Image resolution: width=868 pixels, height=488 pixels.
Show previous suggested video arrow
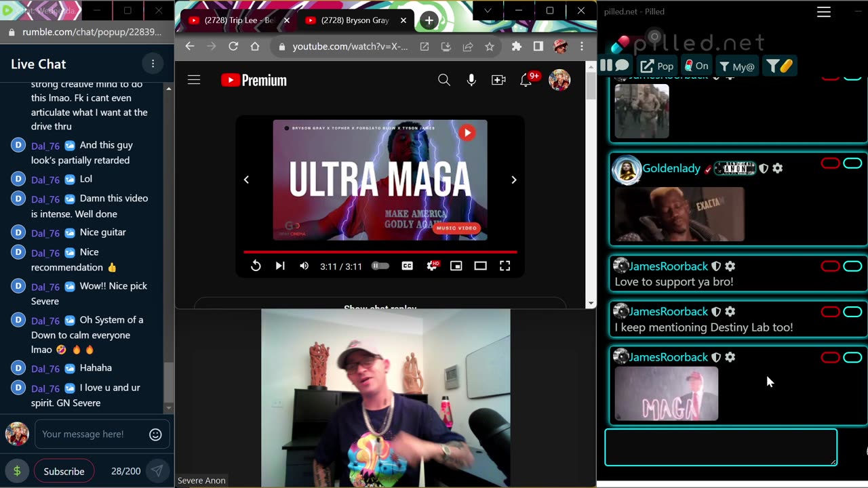(246, 180)
